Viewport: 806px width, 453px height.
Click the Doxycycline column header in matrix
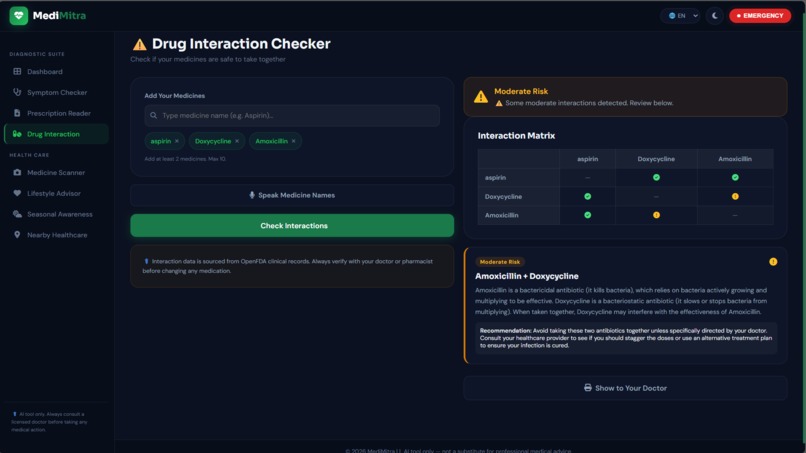656,159
